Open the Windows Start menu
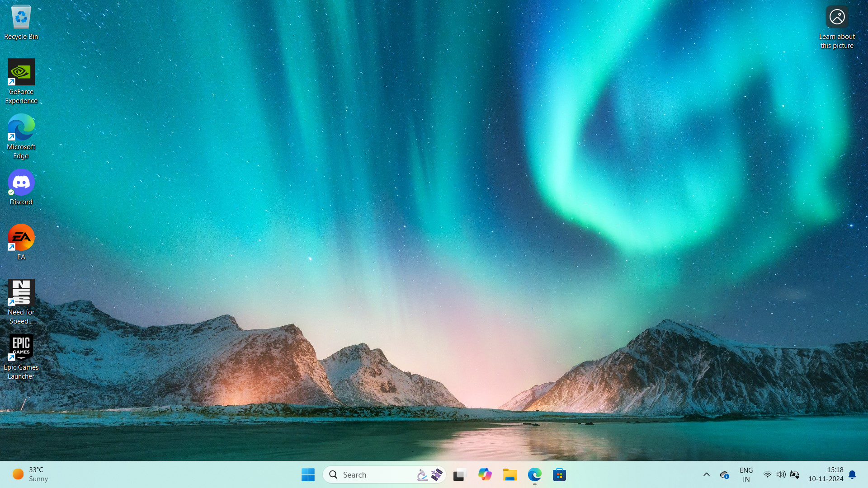 (308, 474)
